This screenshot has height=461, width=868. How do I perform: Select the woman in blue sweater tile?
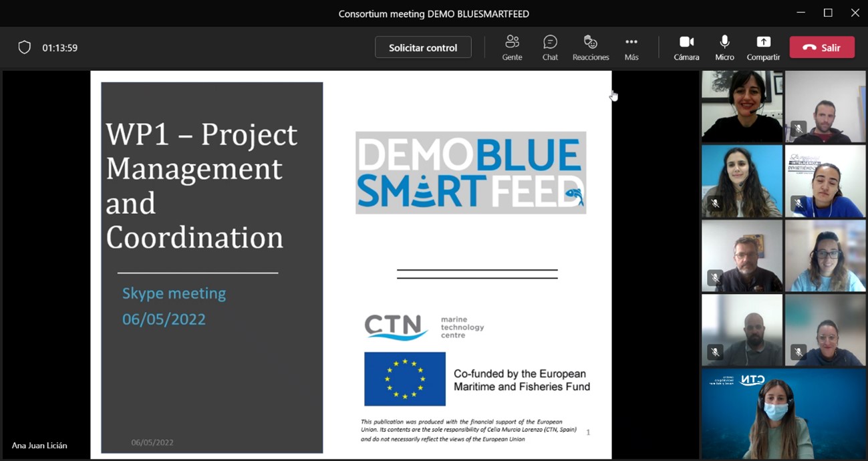coord(825,181)
